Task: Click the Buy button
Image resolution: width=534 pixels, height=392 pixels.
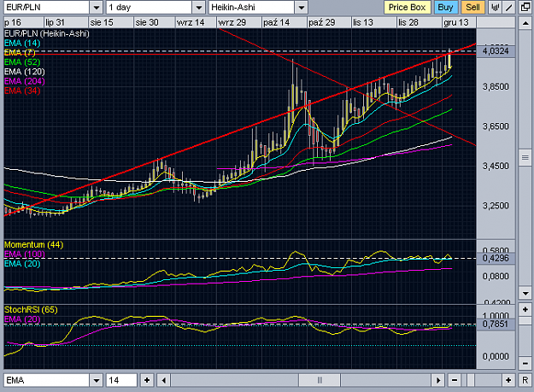Action: 445,7
